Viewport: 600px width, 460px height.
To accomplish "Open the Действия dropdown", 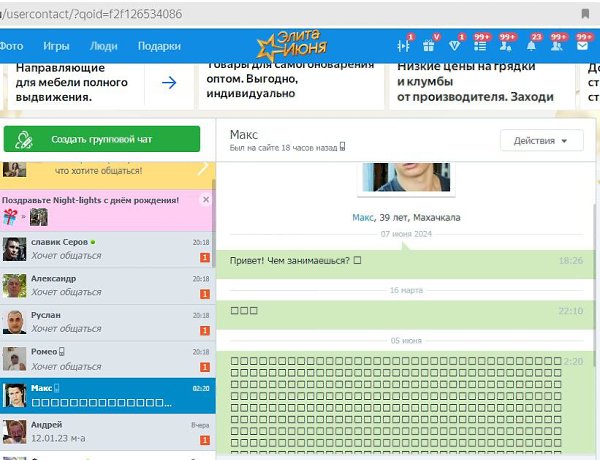I will [541, 141].
